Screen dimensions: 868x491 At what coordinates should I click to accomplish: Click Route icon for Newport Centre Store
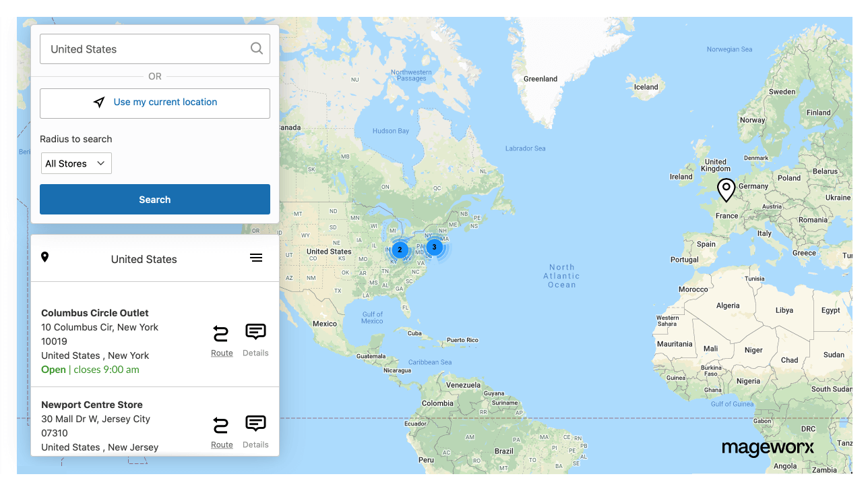221,425
